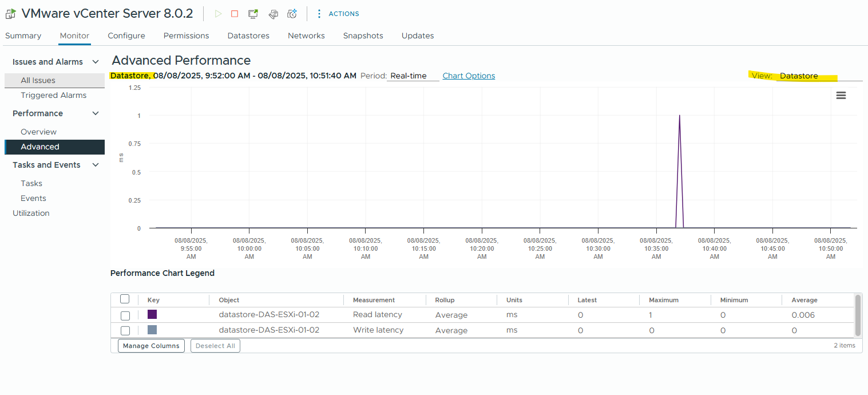Open the performance Overview item
The image size is (868, 395).
pyautogui.click(x=39, y=132)
